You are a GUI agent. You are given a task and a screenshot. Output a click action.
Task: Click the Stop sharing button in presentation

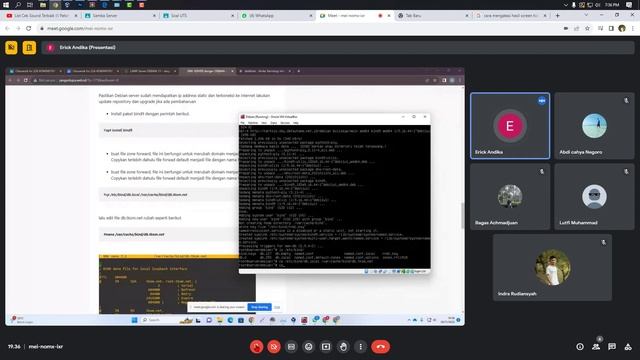tap(260, 307)
